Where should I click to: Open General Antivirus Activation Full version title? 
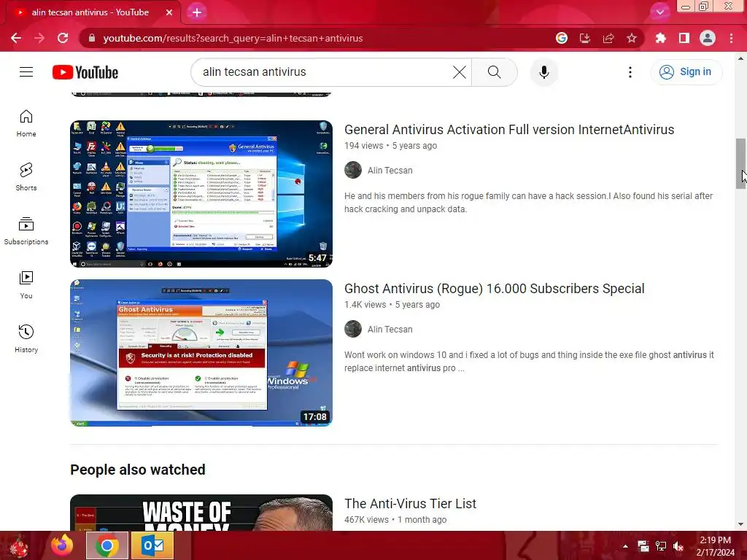click(x=508, y=130)
